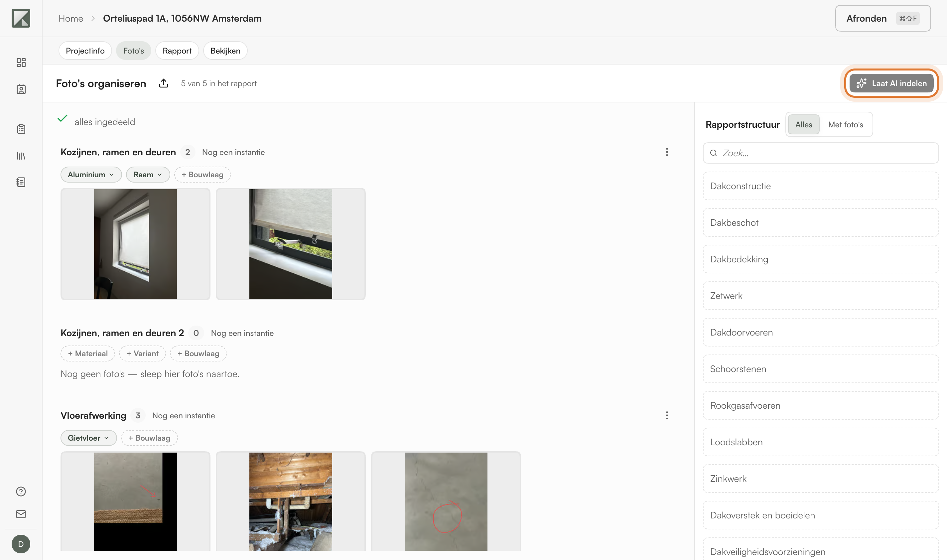The width and height of the screenshot is (947, 560).
Task: Open the window with blind photo thumbnail
Action: (135, 244)
